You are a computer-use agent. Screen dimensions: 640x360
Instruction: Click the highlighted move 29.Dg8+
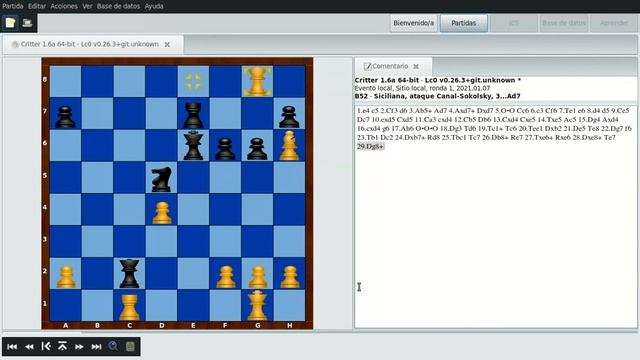tap(370, 147)
